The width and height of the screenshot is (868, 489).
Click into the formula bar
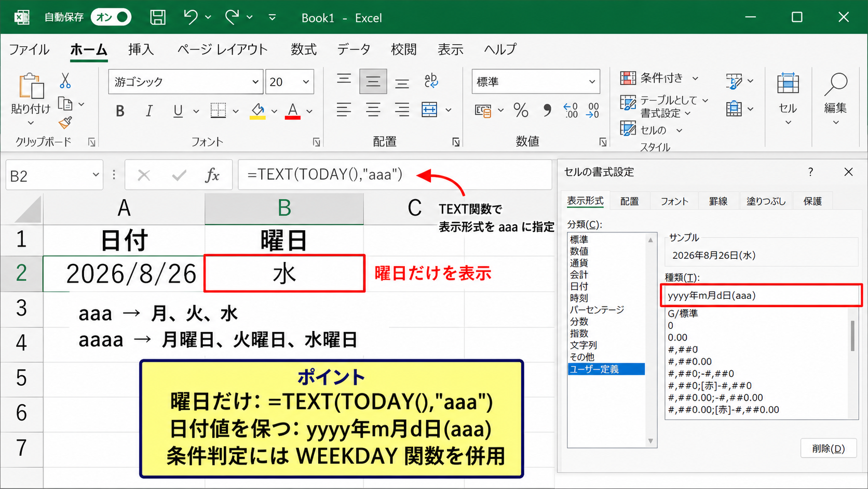click(395, 175)
